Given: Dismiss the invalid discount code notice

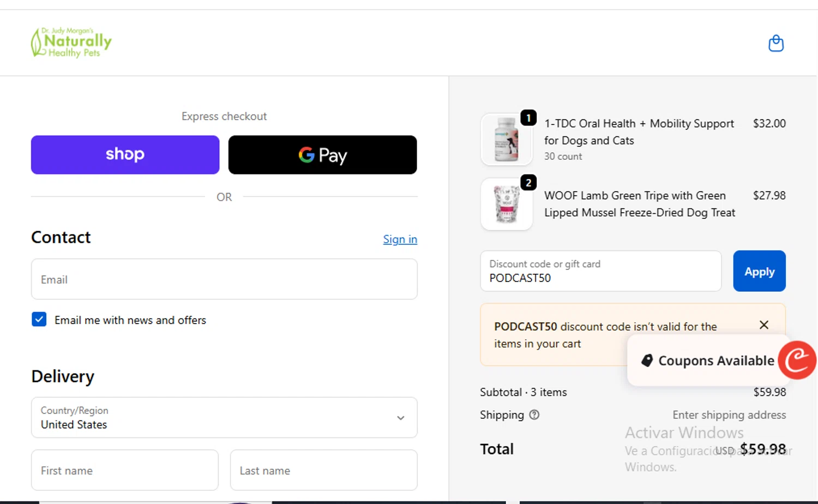Looking at the screenshot, I should tap(764, 325).
